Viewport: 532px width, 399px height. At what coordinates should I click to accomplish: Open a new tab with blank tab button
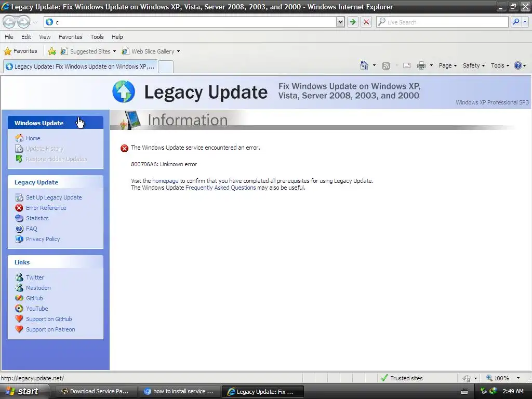pyautogui.click(x=166, y=66)
